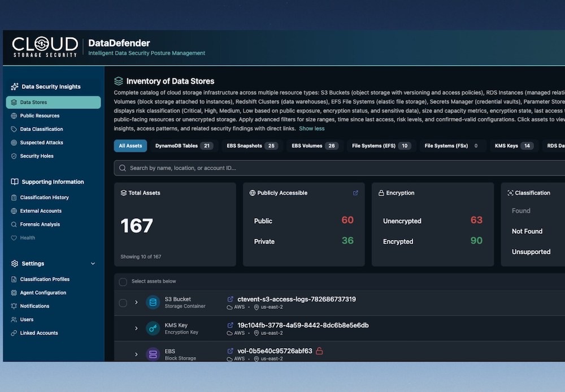This screenshot has width=565, height=392.
Task: Click the S3 Bucket database icon
Action: pyautogui.click(x=153, y=302)
